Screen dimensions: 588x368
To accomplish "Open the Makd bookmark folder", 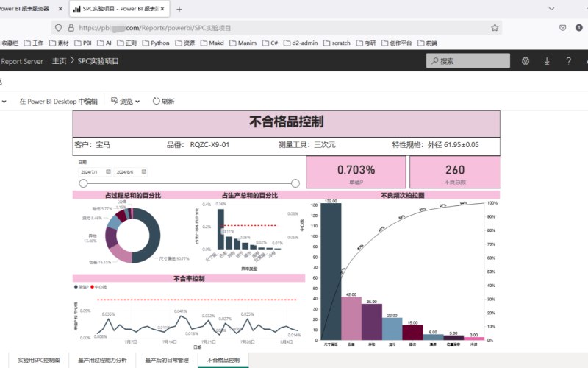I will (x=212, y=43).
